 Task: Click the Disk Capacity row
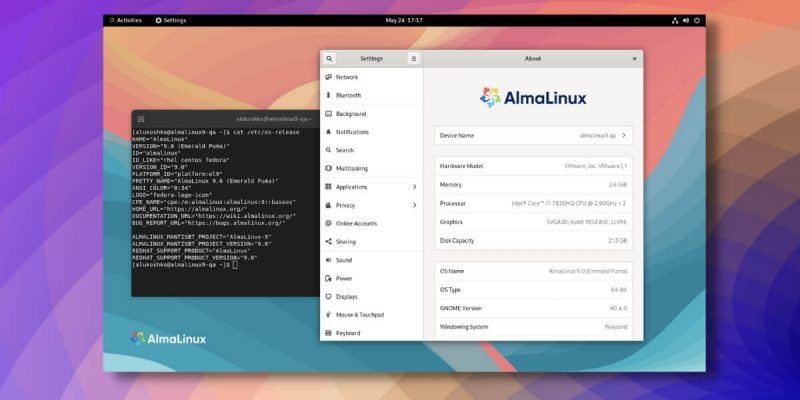pos(533,240)
